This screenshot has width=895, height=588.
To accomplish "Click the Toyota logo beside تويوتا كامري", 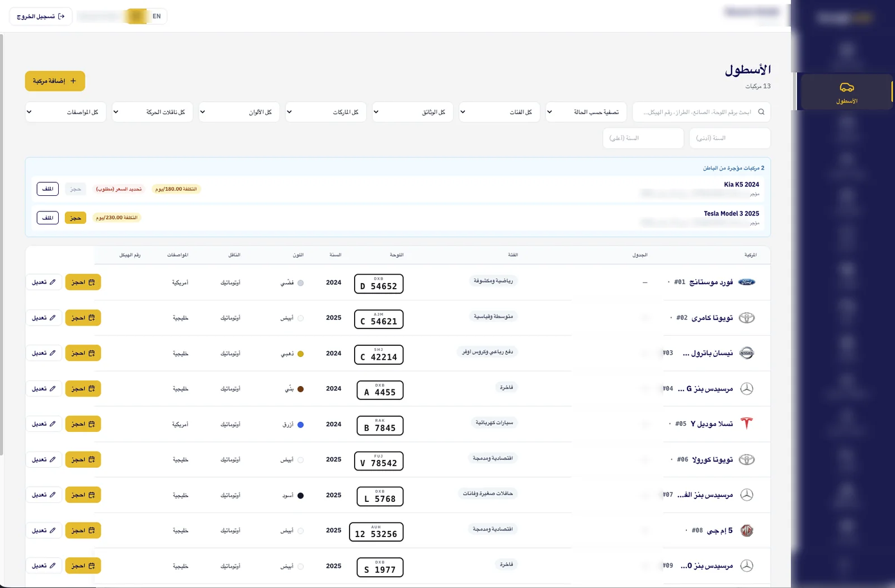I will point(747,318).
